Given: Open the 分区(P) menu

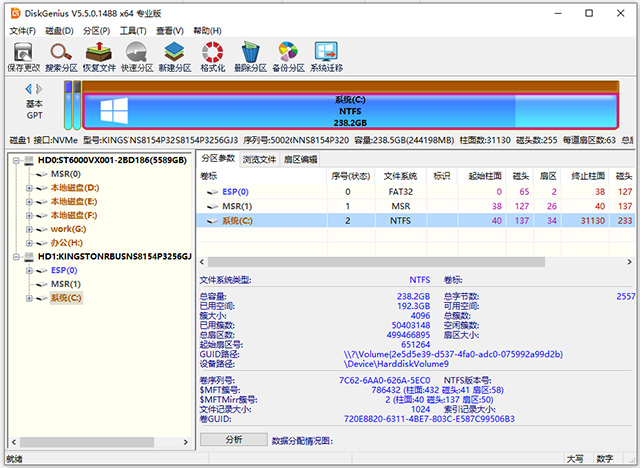Looking at the screenshot, I should pyautogui.click(x=96, y=31).
